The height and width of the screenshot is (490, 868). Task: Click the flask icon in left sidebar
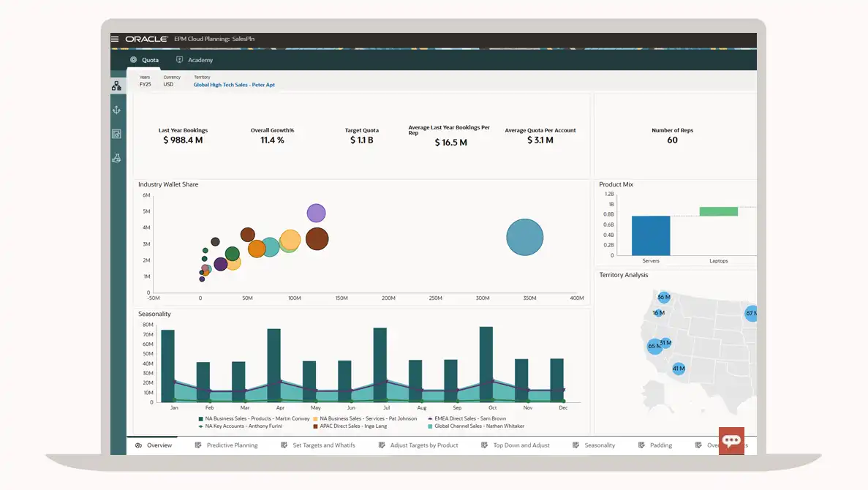pyautogui.click(x=116, y=158)
